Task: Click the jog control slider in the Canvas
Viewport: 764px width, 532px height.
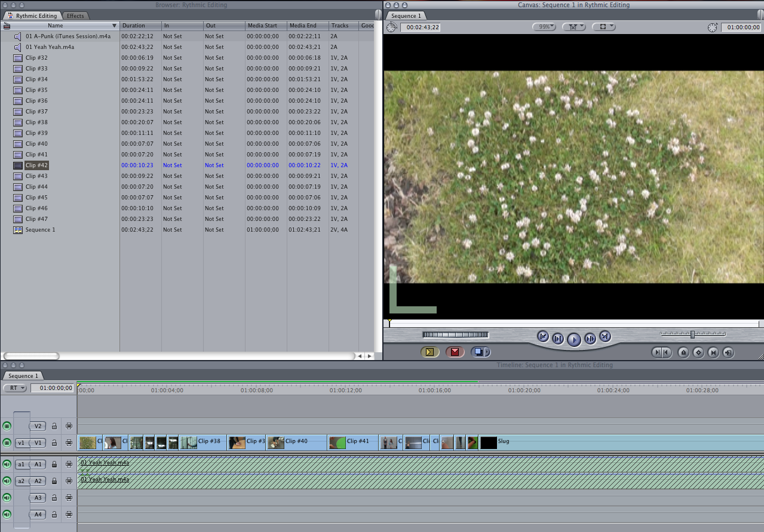Action: 693,334
